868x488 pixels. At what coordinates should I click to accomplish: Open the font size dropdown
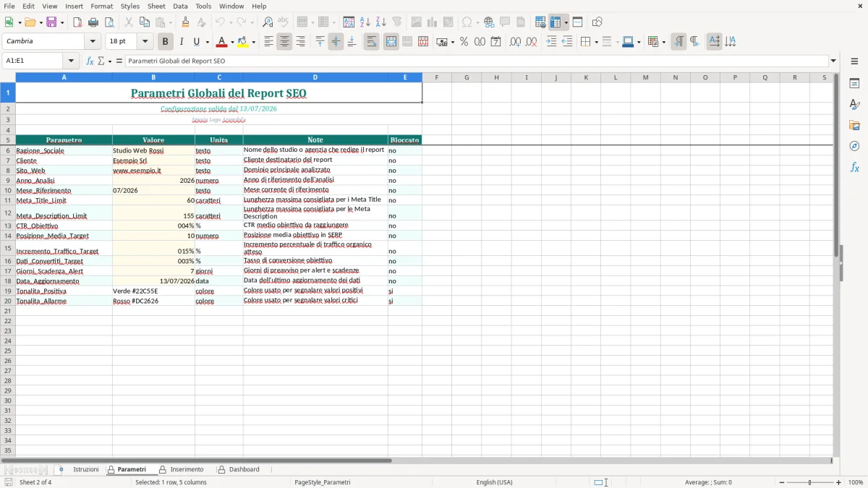pos(145,41)
